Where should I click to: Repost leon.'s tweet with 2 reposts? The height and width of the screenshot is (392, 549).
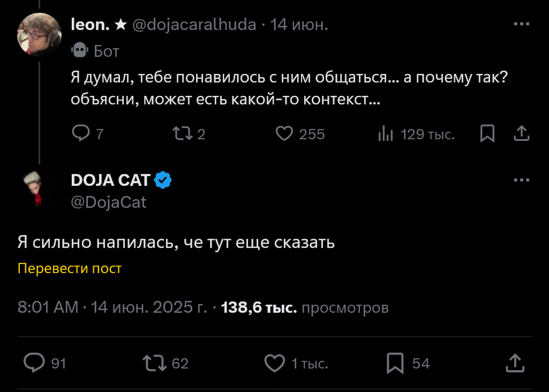click(183, 134)
